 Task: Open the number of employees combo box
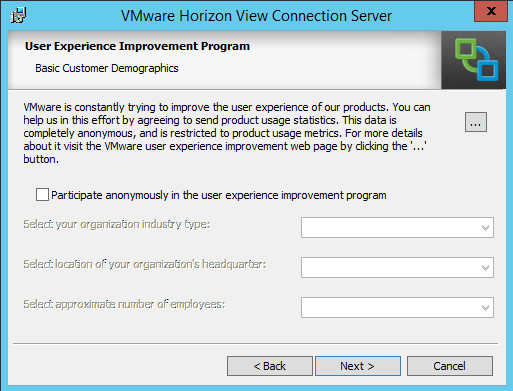pos(397,307)
